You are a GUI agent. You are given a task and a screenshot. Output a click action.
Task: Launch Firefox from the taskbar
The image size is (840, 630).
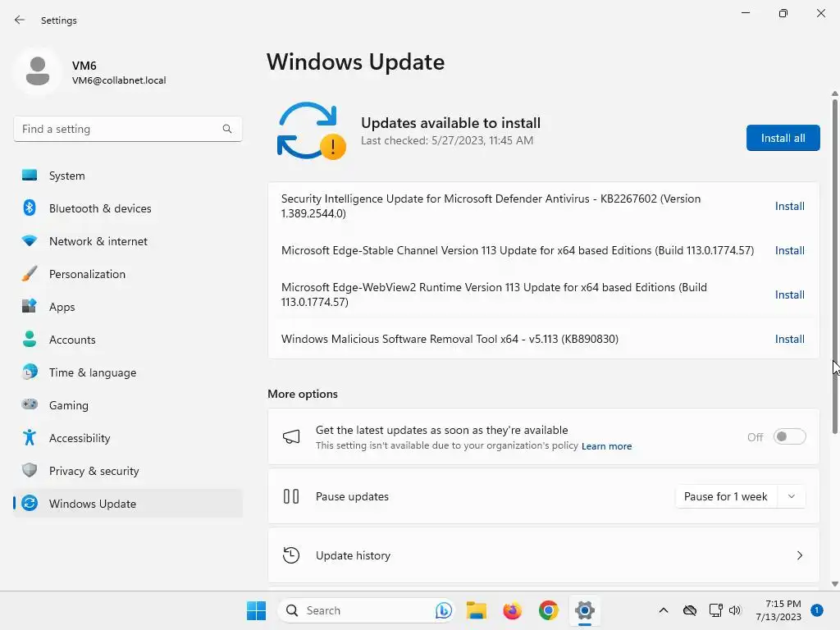point(512,610)
